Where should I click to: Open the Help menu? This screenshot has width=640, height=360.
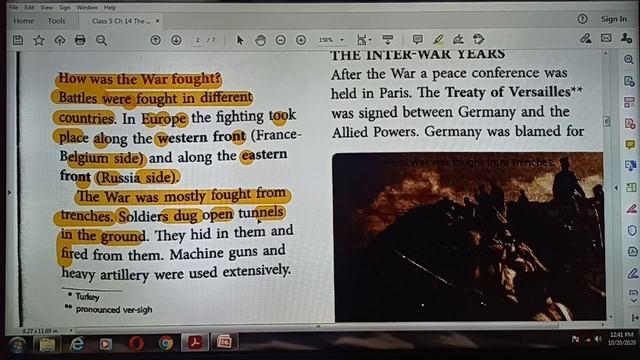tap(110, 7)
